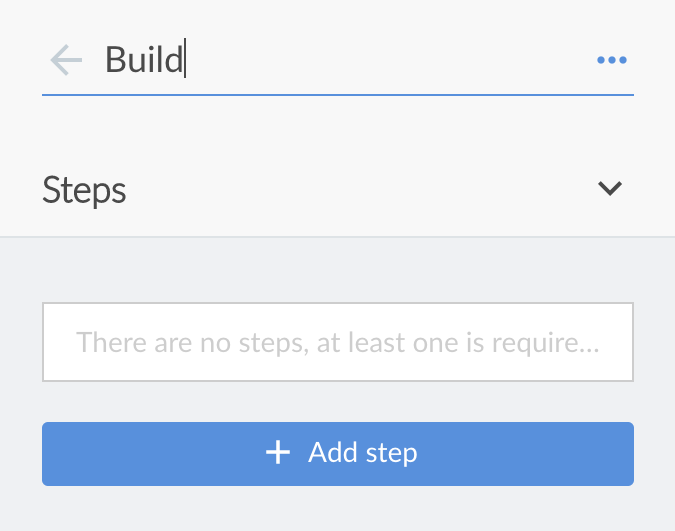675x531 pixels.
Task: Click the "Add step" label text
Action: point(362,453)
